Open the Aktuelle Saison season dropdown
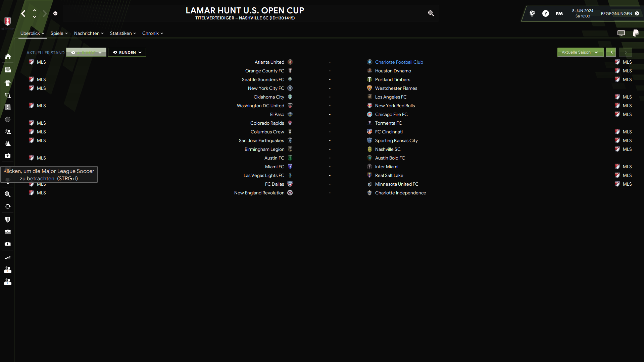 pos(580,52)
